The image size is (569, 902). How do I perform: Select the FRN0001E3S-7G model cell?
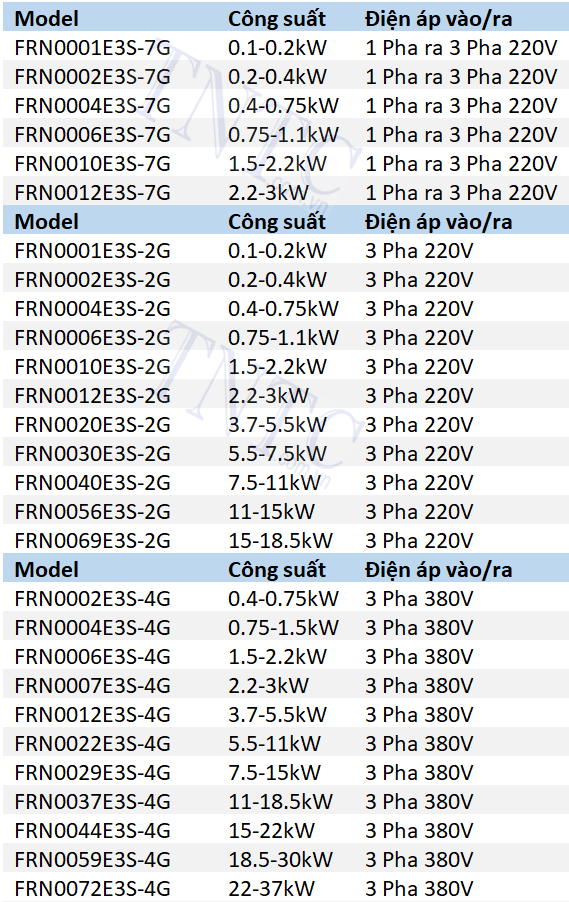pyautogui.click(x=93, y=48)
